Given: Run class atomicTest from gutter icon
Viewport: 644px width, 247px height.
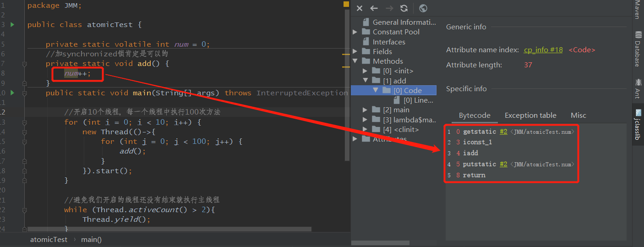Looking at the screenshot, I should click(x=12, y=24).
